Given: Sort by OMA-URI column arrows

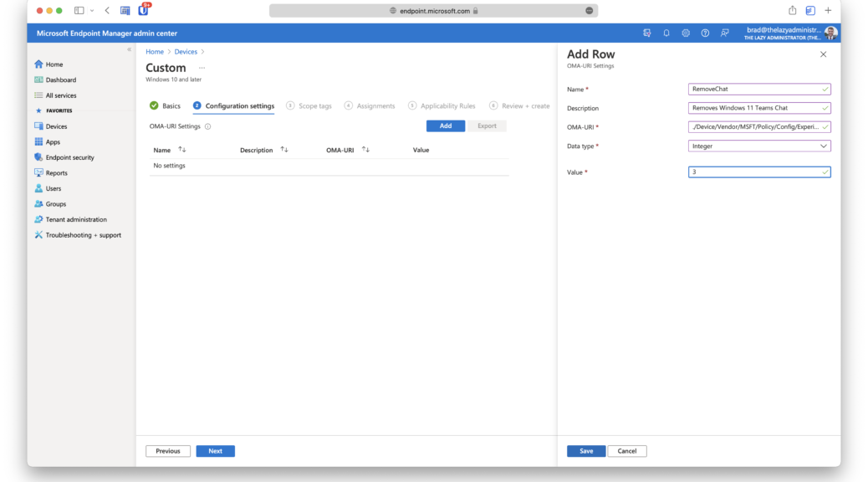Looking at the screenshot, I should 366,150.
